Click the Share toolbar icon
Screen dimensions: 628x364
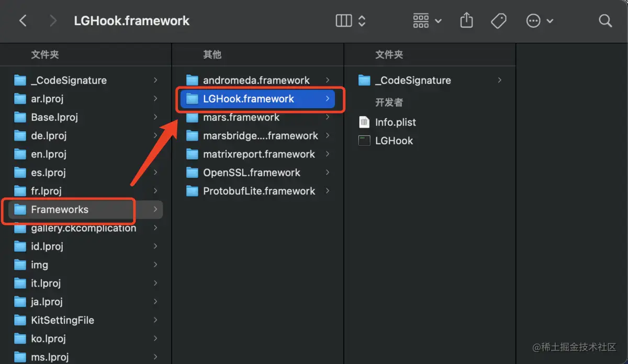coord(466,20)
